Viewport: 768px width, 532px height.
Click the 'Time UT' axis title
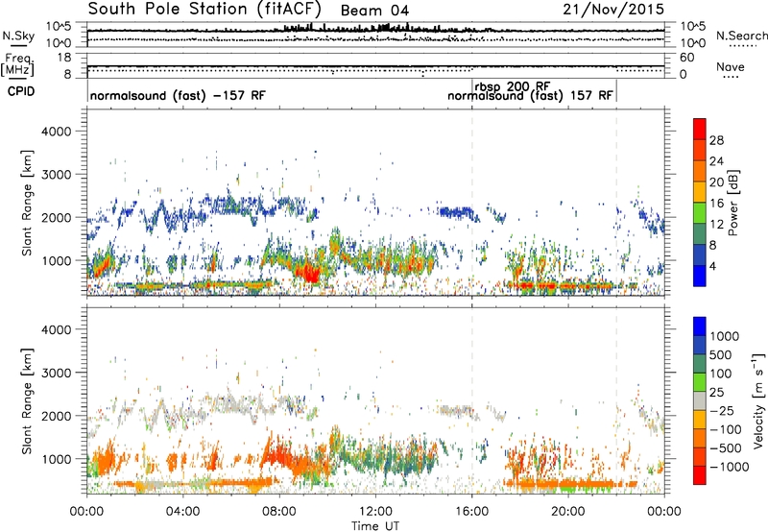click(375, 525)
